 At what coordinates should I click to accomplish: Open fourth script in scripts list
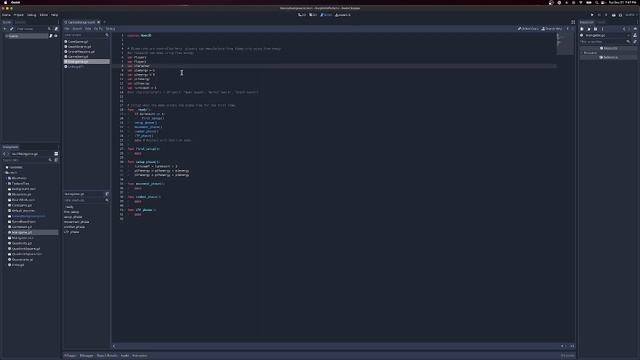(78, 57)
